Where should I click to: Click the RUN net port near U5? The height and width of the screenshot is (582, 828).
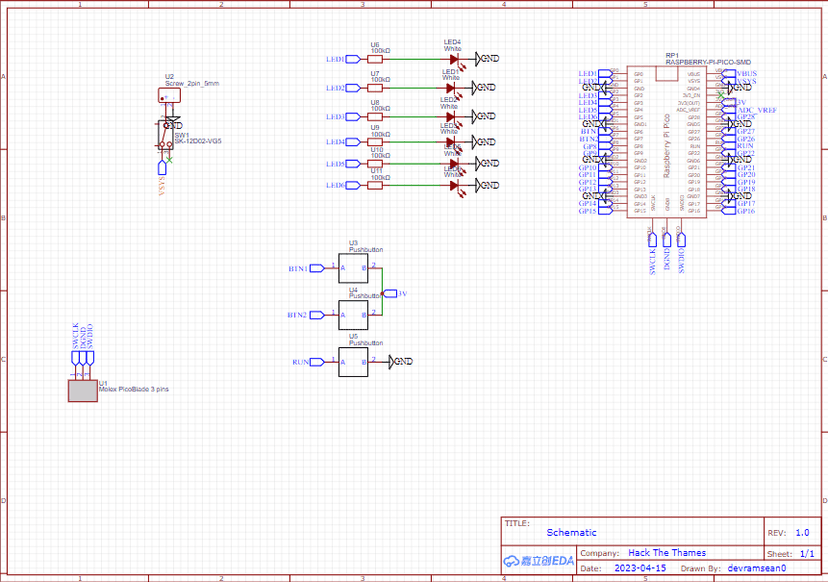302,362
